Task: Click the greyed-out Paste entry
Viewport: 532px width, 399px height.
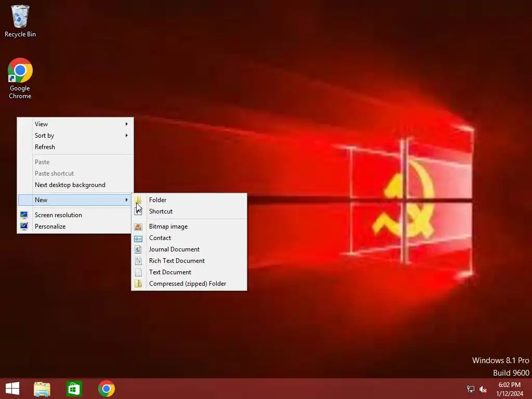Action: (75, 162)
